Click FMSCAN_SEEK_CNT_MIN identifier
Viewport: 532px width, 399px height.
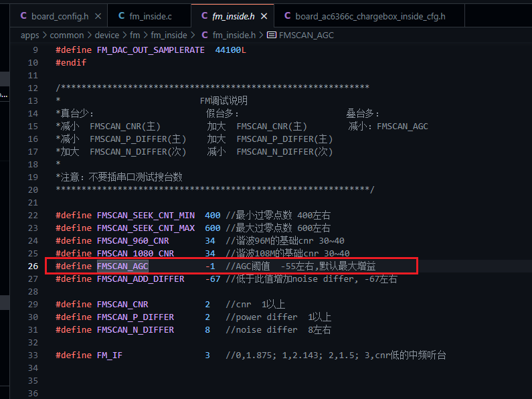pos(146,216)
